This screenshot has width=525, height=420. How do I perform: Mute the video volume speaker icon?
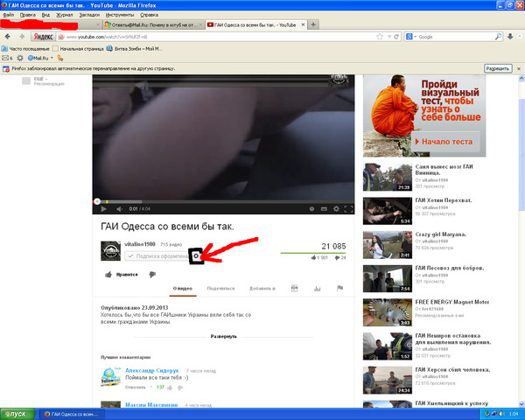click(120, 209)
